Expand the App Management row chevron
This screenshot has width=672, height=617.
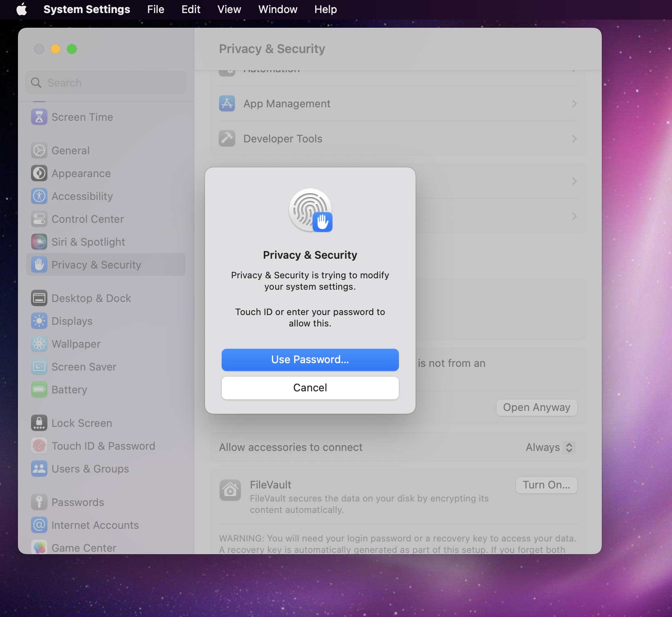[574, 104]
